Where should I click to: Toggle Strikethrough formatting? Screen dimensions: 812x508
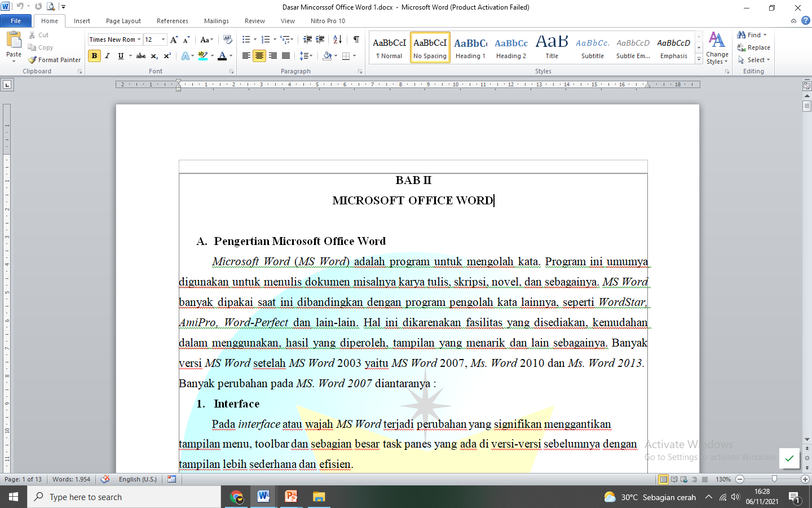point(141,56)
